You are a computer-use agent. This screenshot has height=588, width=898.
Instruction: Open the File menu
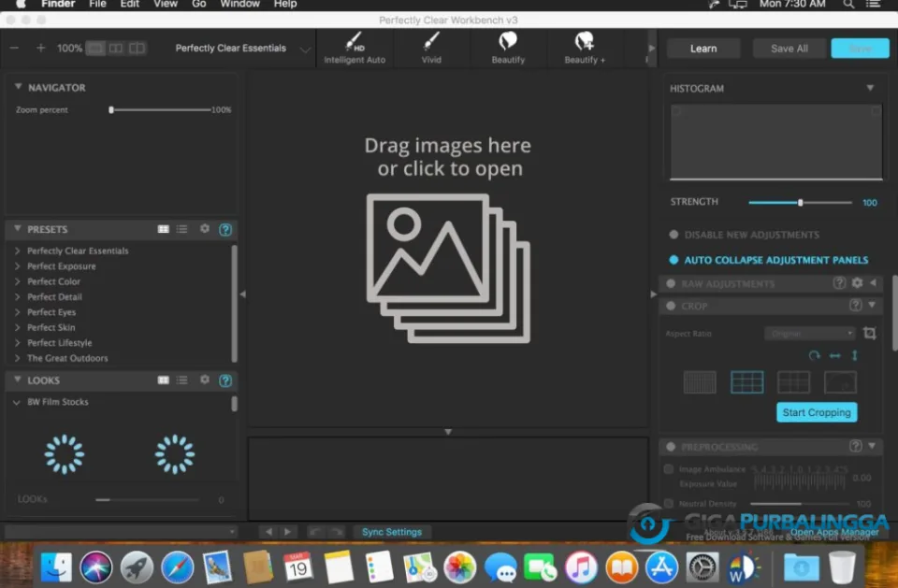(x=97, y=5)
